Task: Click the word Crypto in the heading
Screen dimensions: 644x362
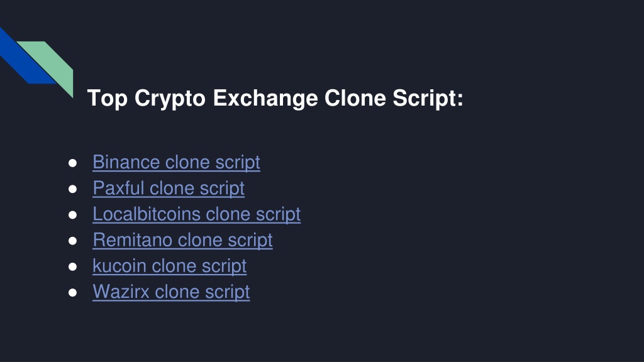Action: point(170,99)
